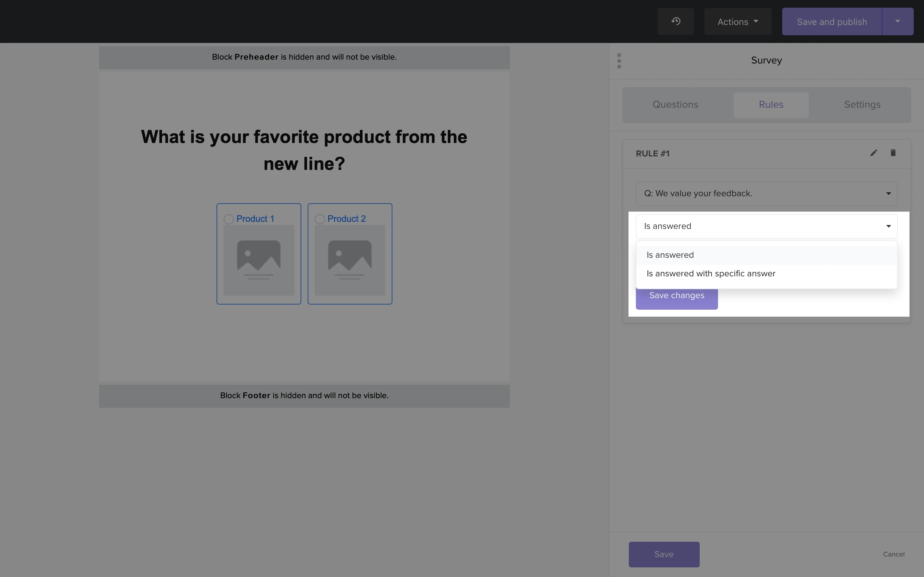Switch to the Settings tab
Viewport: 924px width, 577px height.
click(x=862, y=105)
